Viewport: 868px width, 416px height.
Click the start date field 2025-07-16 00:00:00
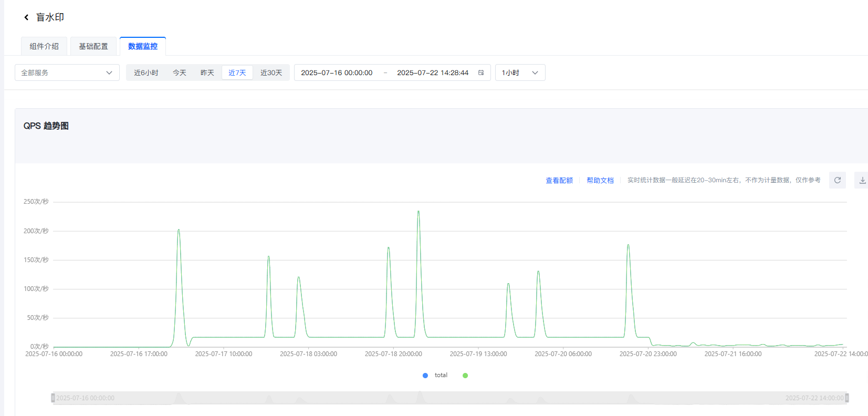tap(337, 72)
